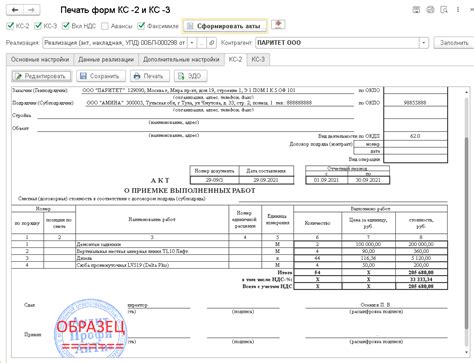This screenshot has height=363, width=474.
Task: Toggle the КС-2 checkbox
Action: [x=10, y=26]
